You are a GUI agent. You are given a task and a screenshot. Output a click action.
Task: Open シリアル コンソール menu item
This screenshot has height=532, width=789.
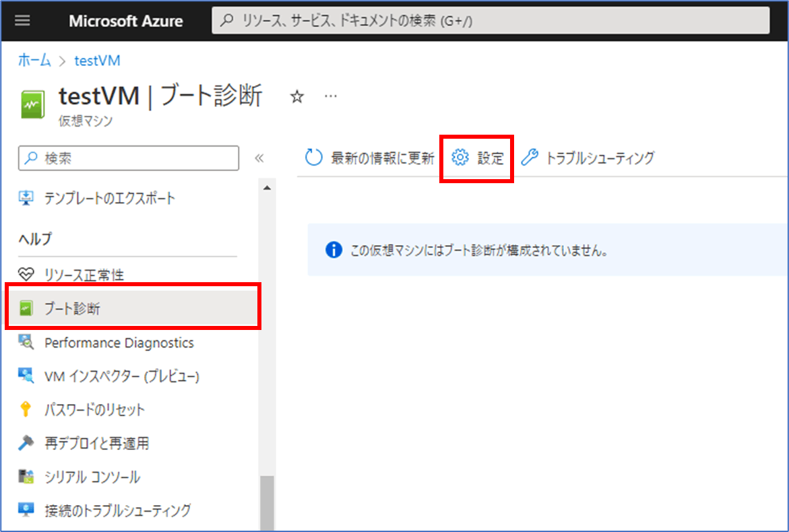point(92,477)
